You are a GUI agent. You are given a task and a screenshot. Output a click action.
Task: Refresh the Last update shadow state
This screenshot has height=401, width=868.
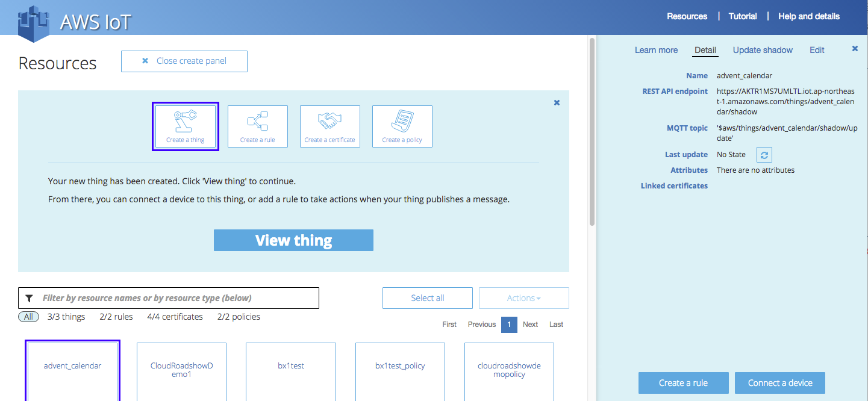(x=764, y=155)
